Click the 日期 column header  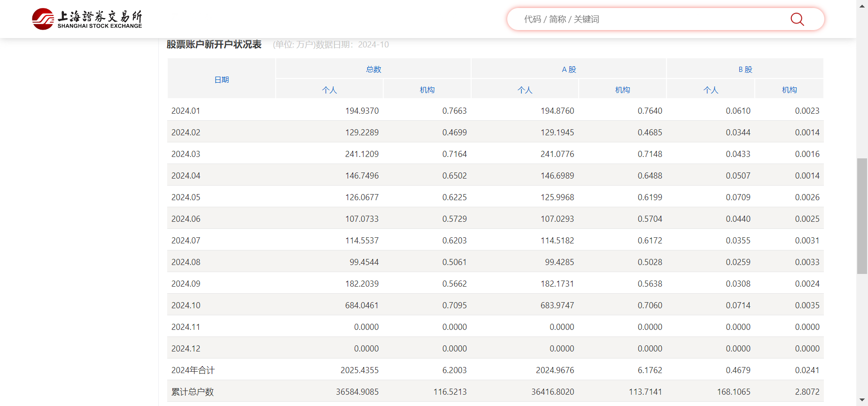(221, 79)
